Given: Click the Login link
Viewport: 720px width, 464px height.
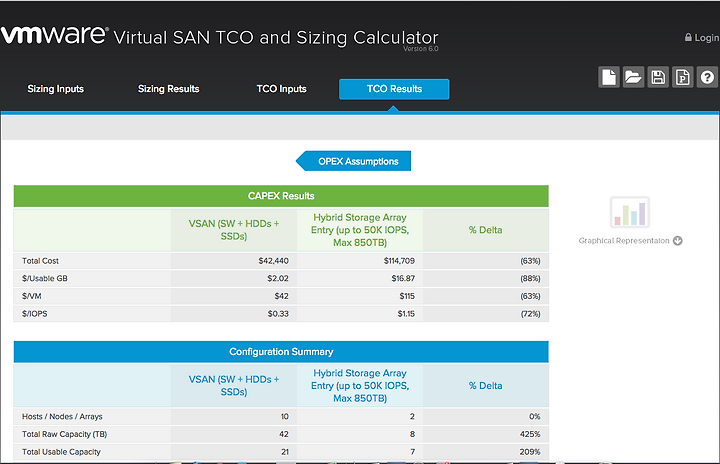Looking at the screenshot, I should 706,38.
